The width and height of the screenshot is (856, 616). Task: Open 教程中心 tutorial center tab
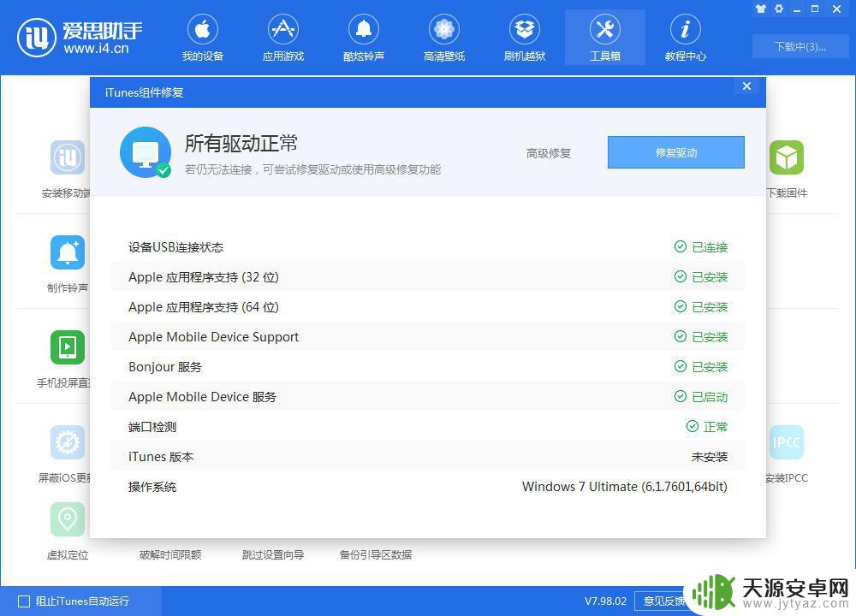click(685, 37)
